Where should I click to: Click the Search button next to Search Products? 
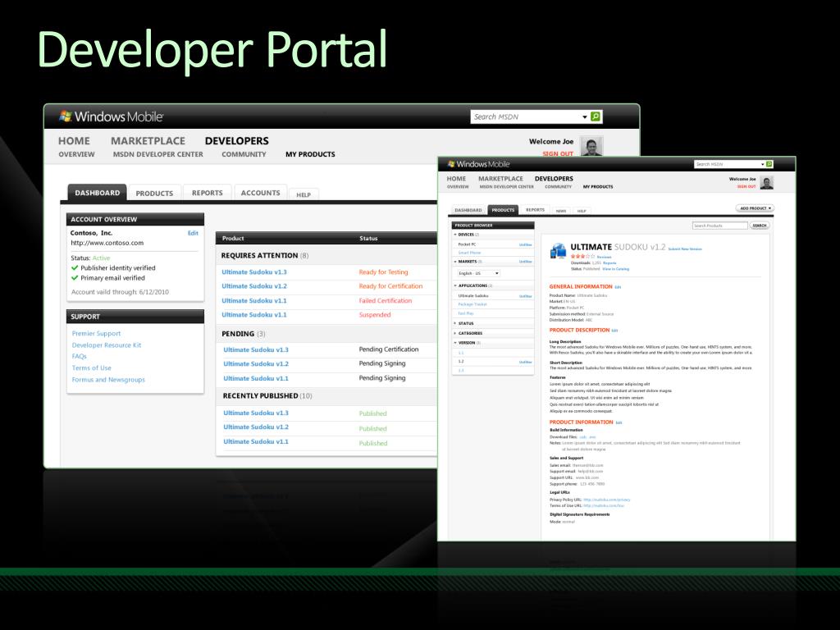(759, 226)
